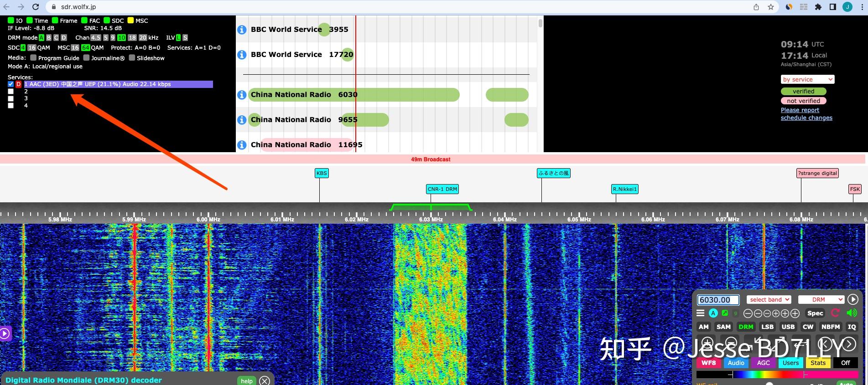Viewport: 868px width, 385px height.
Task: Open the browser profile avatar J
Action: click(x=847, y=7)
